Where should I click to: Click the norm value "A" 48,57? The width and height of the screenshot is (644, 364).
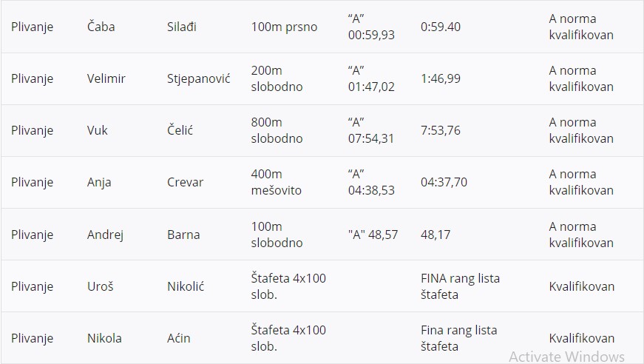[x=373, y=235]
